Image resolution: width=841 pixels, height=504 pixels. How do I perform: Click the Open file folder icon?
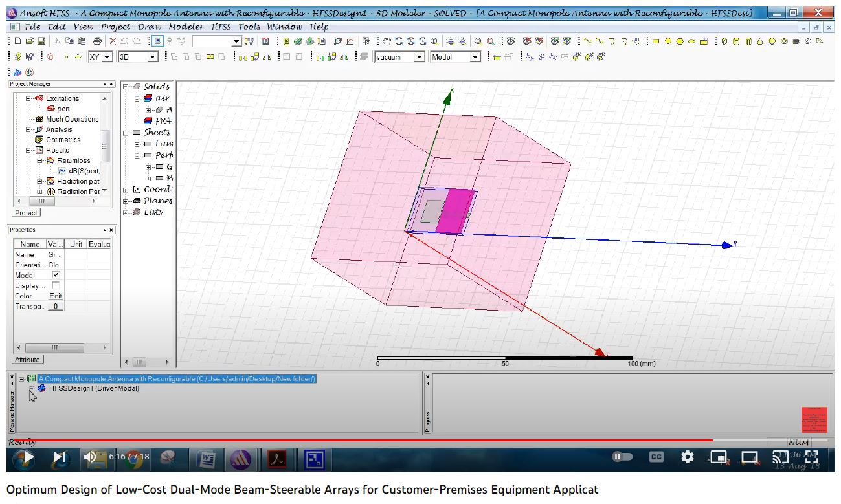coord(29,41)
